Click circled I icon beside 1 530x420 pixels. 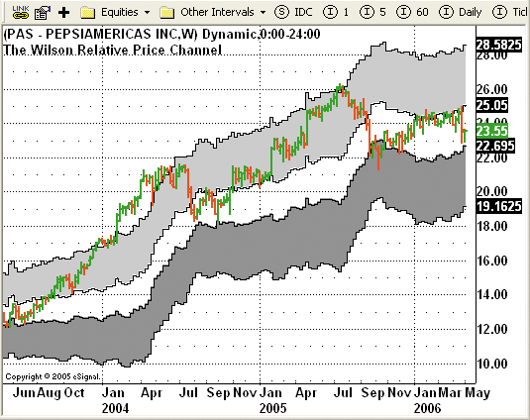pyautogui.click(x=330, y=13)
